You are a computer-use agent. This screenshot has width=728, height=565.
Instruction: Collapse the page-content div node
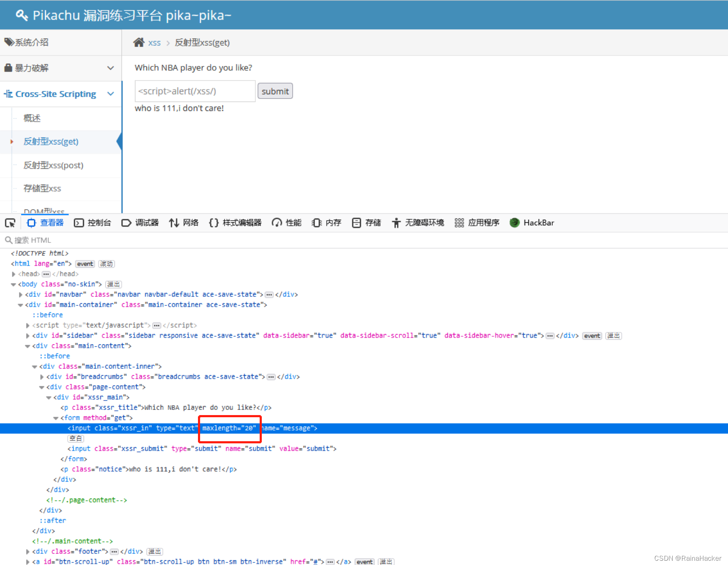pos(42,387)
